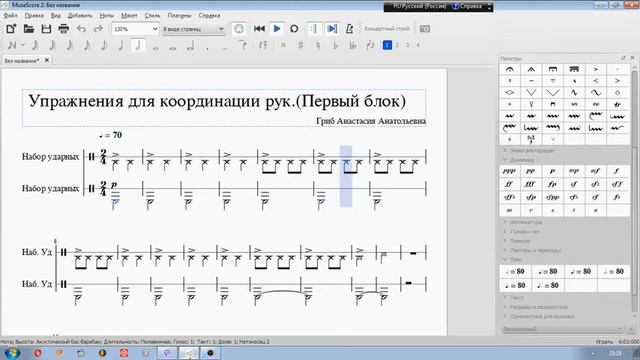Start playback with the Play button
The width and height of the screenshot is (640, 360).
tap(277, 29)
